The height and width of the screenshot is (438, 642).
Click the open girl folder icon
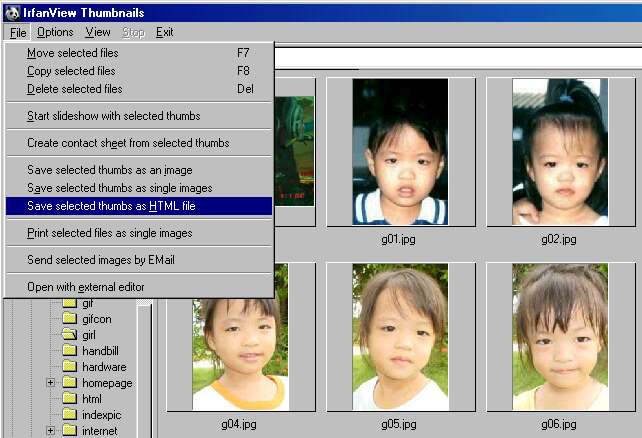pyautogui.click(x=69, y=335)
